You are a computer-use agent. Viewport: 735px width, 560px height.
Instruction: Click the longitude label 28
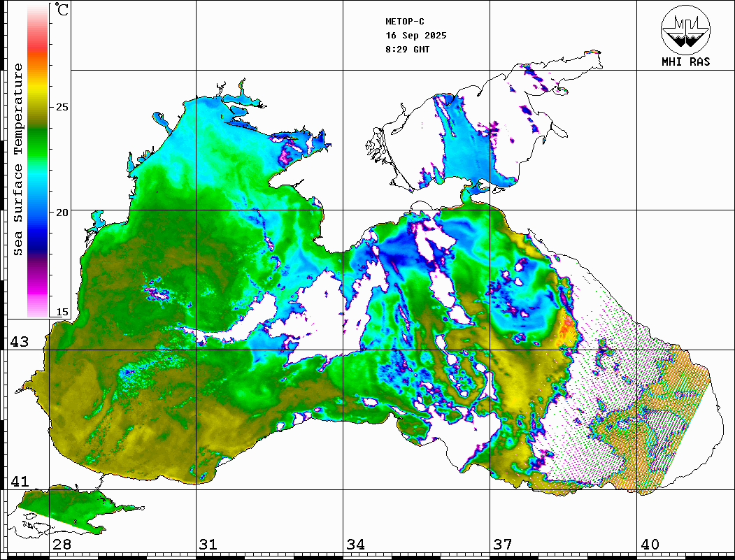[62, 545]
